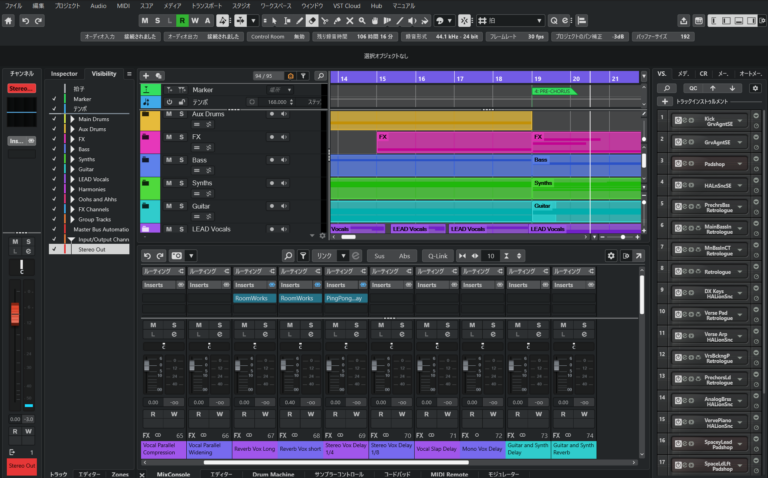
Task: Click the Abs button in MixConsole
Action: coord(404,256)
